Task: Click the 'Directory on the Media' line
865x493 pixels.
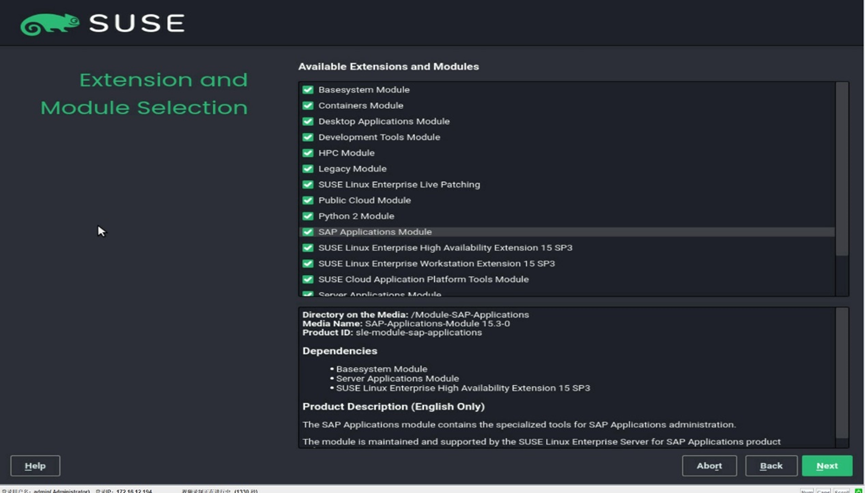Action: pos(415,314)
